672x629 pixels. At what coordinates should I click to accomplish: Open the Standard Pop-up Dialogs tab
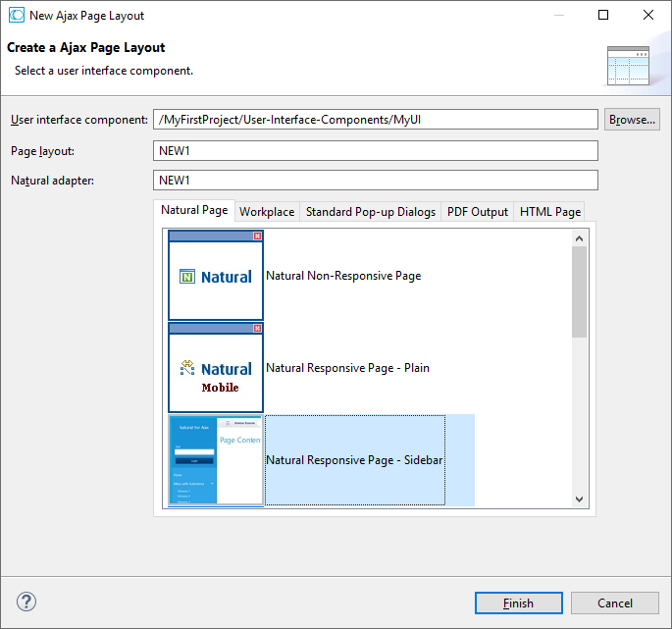371,212
